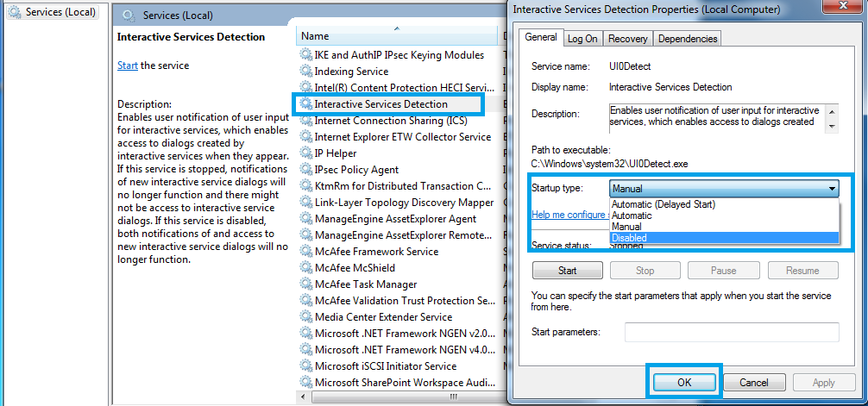Select Media Center Extender Service name

tap(383, 317)
